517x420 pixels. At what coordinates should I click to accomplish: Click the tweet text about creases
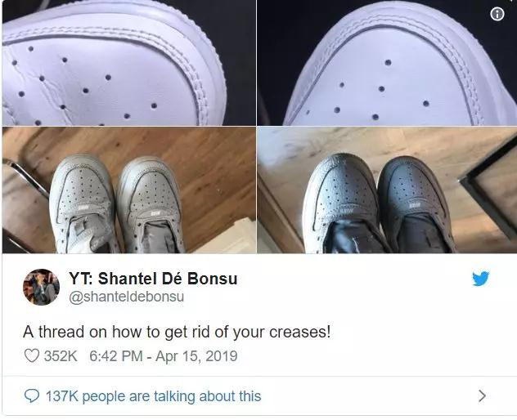click(177, 332)
